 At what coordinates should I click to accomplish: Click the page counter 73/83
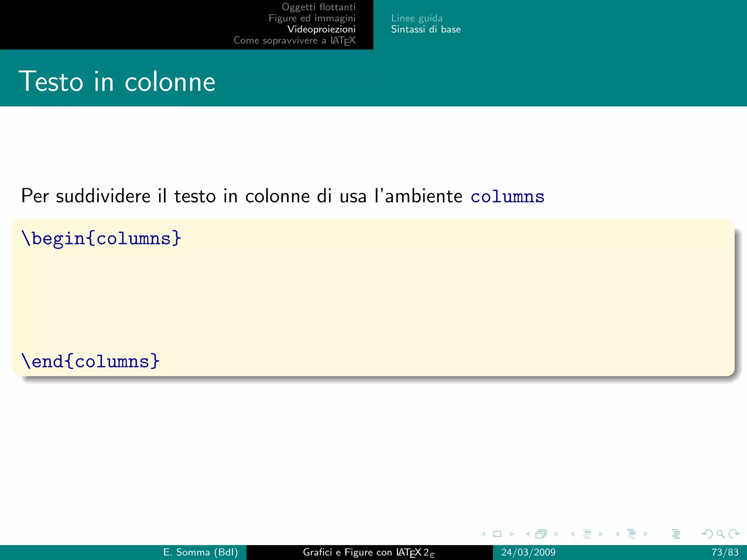tap(725, 552)
